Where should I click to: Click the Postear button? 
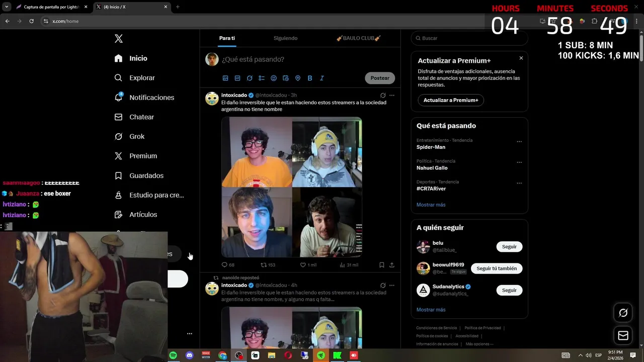click(x=380, y=78)
